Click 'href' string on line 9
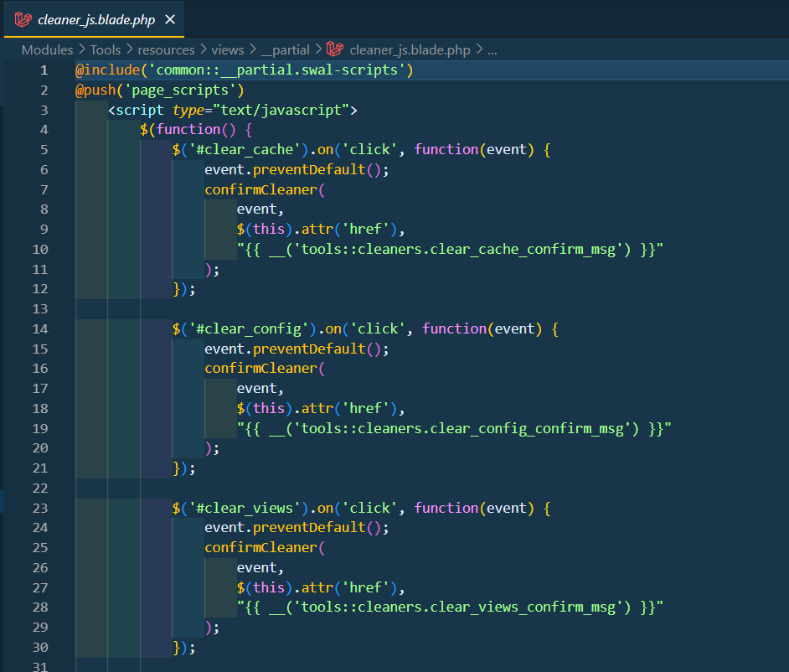789x672 pixels. (365, 229)
